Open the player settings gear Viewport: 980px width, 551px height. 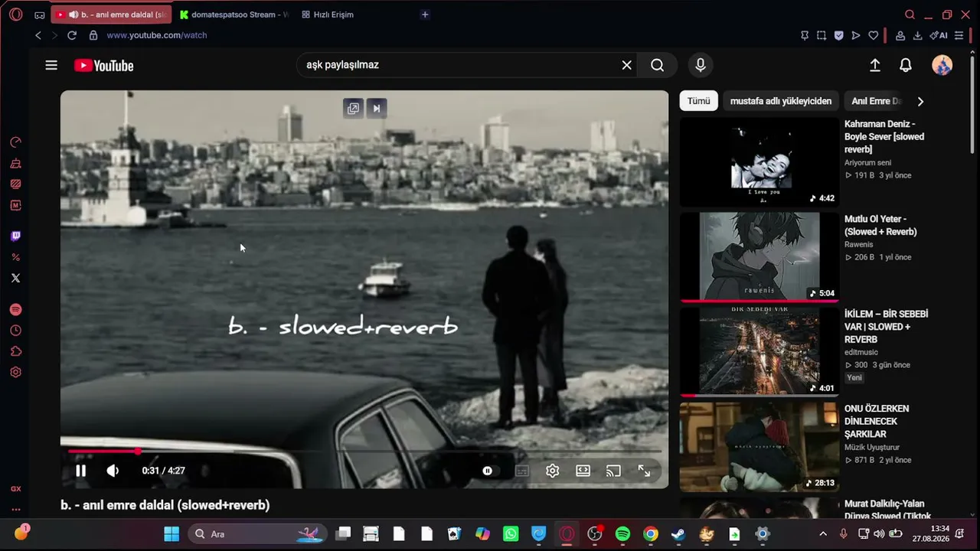tap(552, 471)
